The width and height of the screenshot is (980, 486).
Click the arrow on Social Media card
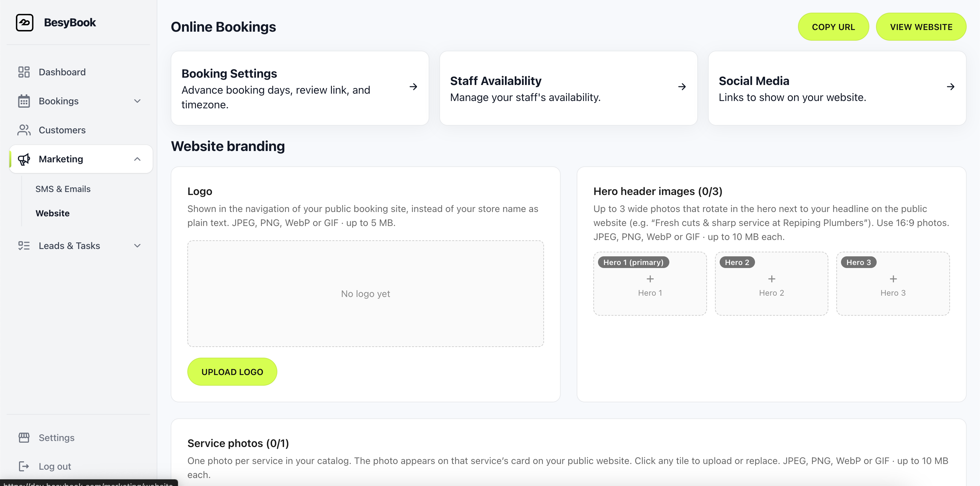pyautogui.click(x=950, y=87)
